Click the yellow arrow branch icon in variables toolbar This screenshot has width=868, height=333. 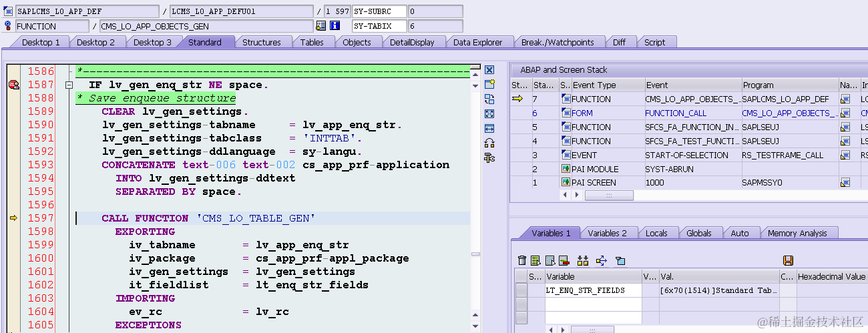point(600,260)
